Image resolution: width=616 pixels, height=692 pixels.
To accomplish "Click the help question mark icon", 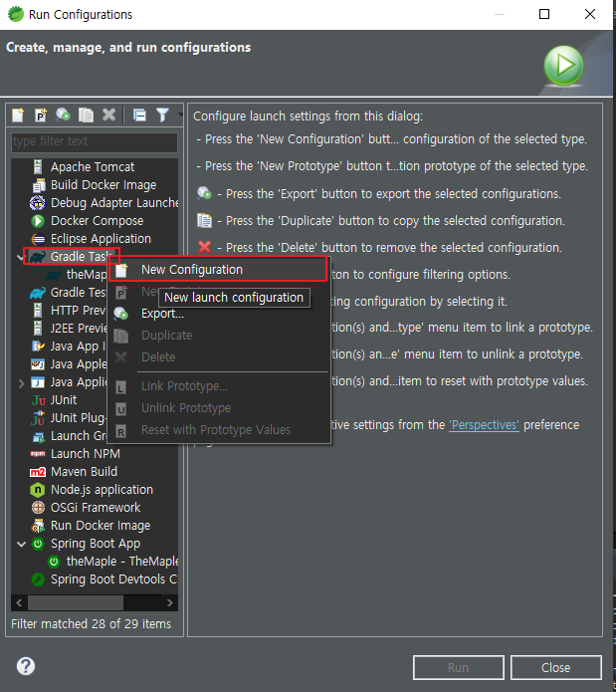I will [26, 666].
